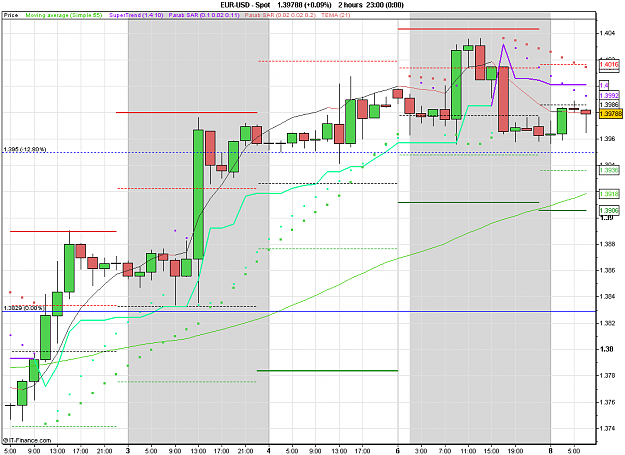
Task: Click the 1.404 price axis label
Action: coord(607,33)
